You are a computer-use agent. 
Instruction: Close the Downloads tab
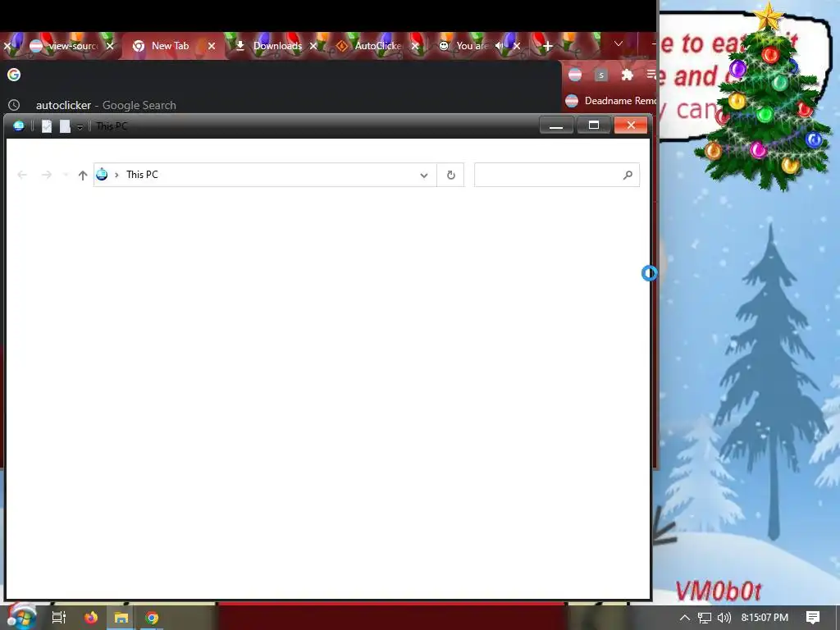point(313,46)
